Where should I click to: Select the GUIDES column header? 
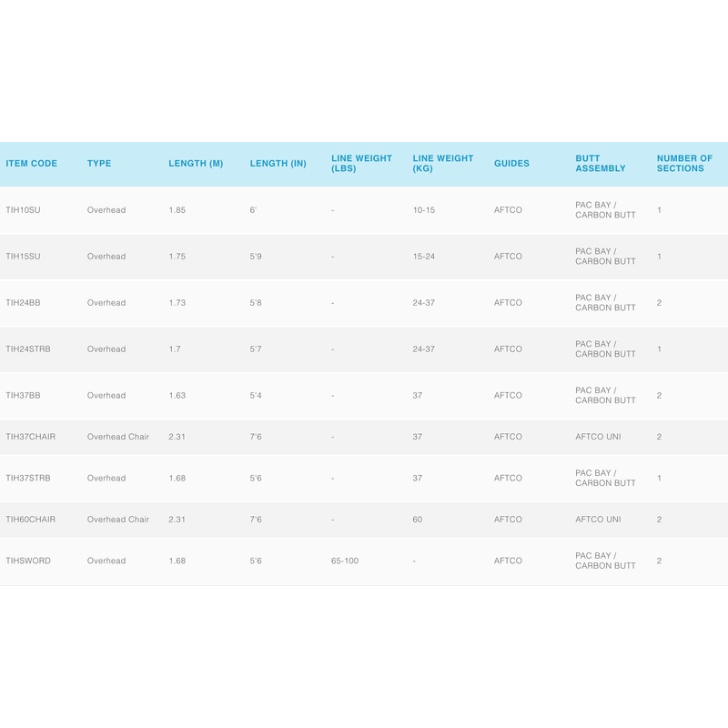coord(511,164)
